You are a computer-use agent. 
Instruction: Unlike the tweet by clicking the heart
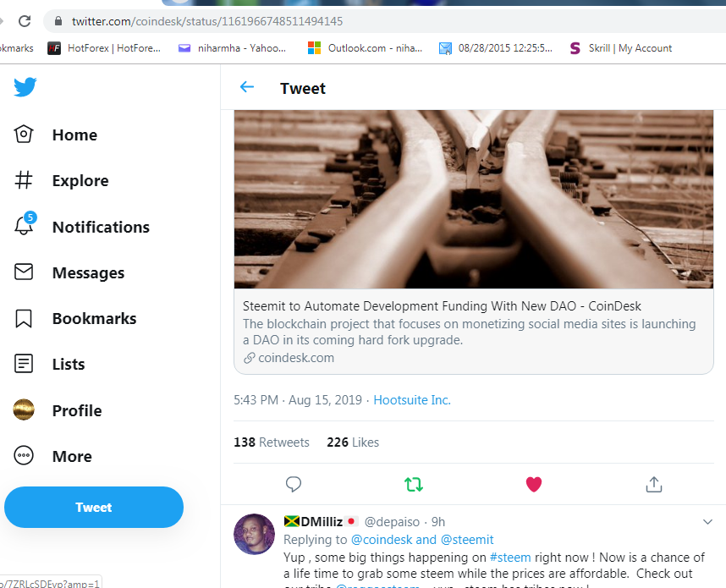pos(534,484)
